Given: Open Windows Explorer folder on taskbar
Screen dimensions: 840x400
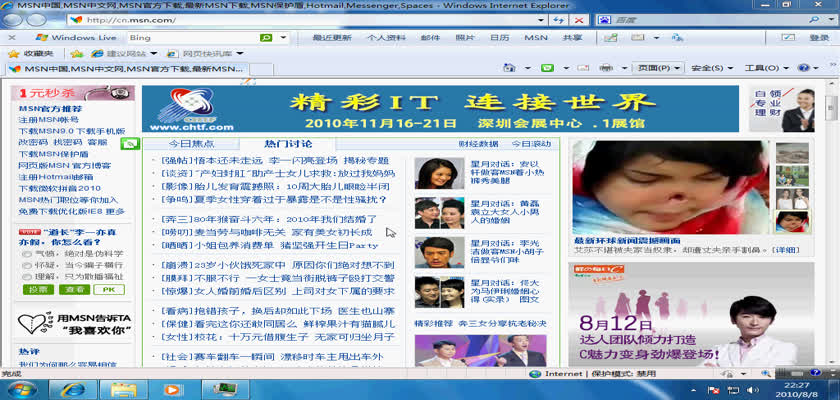Looking at the screenshot, I should pyautogui.click(x=124, y=389).
